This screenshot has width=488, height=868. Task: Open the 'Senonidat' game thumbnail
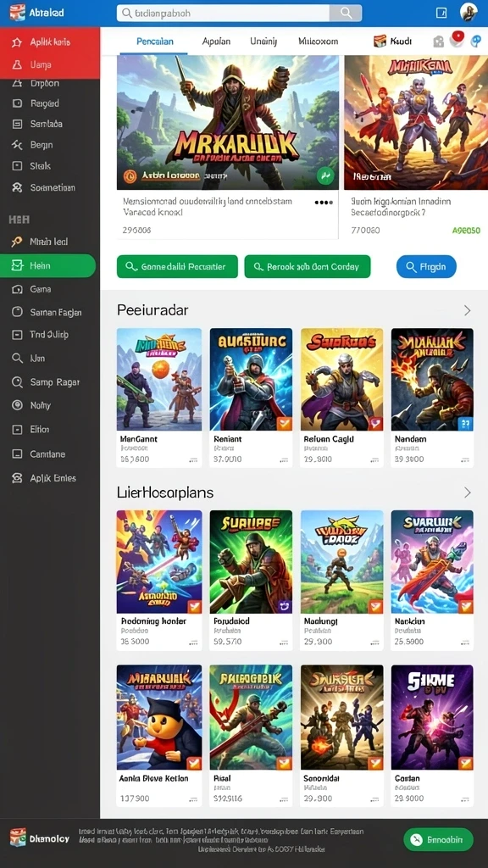342,717
